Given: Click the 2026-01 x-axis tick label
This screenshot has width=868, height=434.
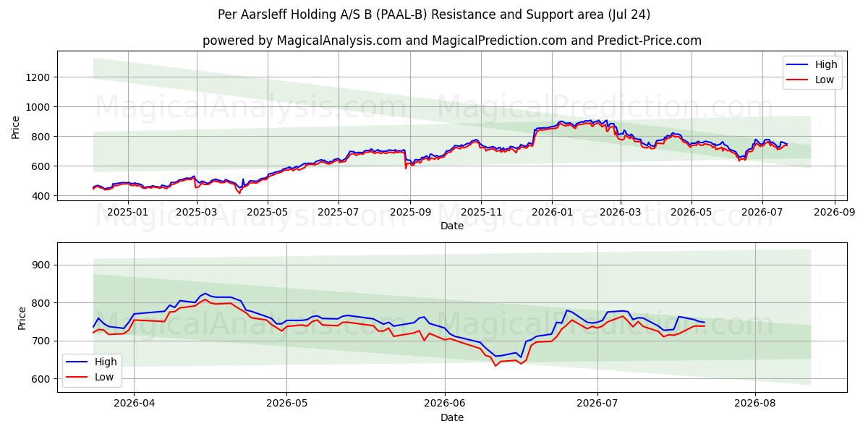Looking at the screenshot, I should (x=552, y=212).
